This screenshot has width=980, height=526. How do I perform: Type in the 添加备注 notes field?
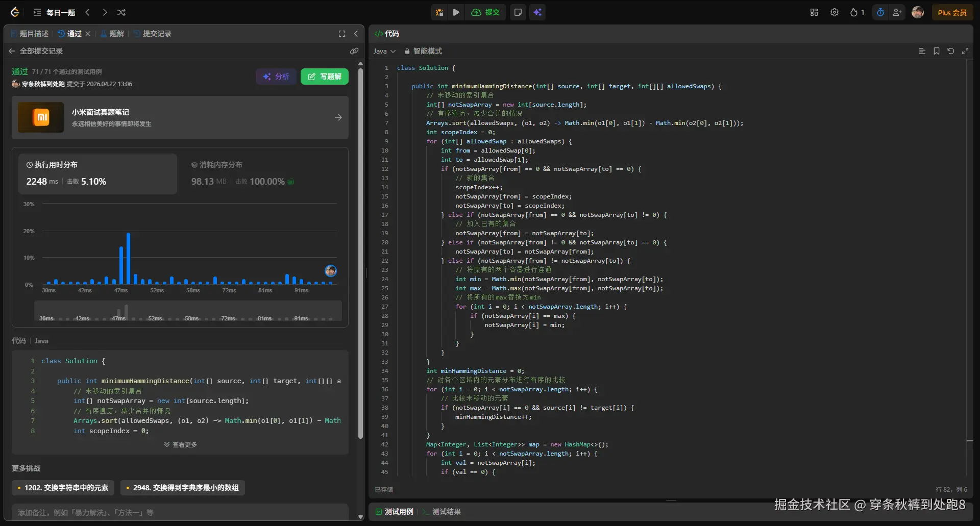[x=180, y=512]
